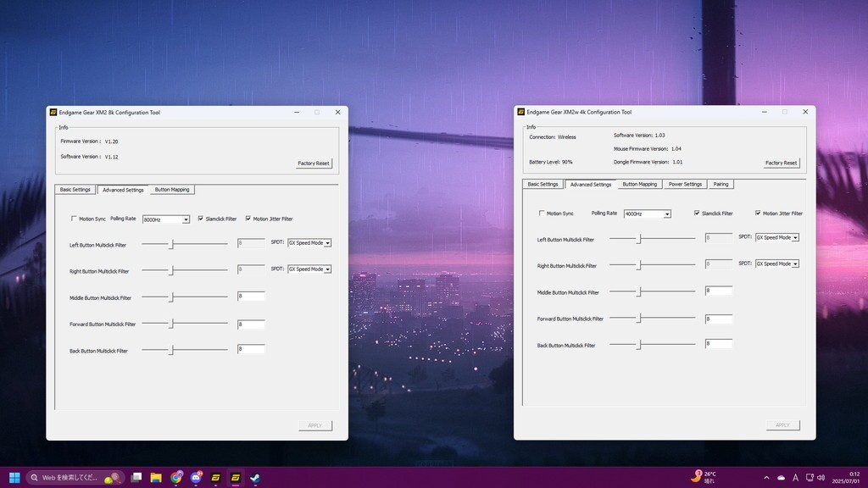Open the Power Settings tab
This screenshot has width=868, height=488.
pyautogui.click(x=685, y=184)
